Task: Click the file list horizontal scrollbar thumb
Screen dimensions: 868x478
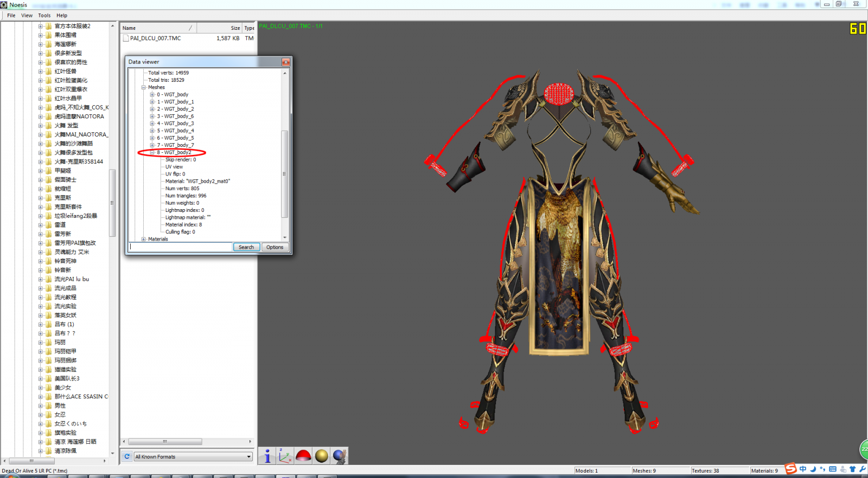Action: coord(165,442)
